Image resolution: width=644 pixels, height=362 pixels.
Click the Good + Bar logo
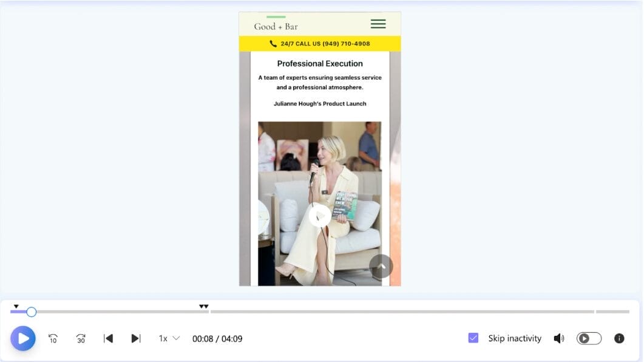click(x=276, y=26)
